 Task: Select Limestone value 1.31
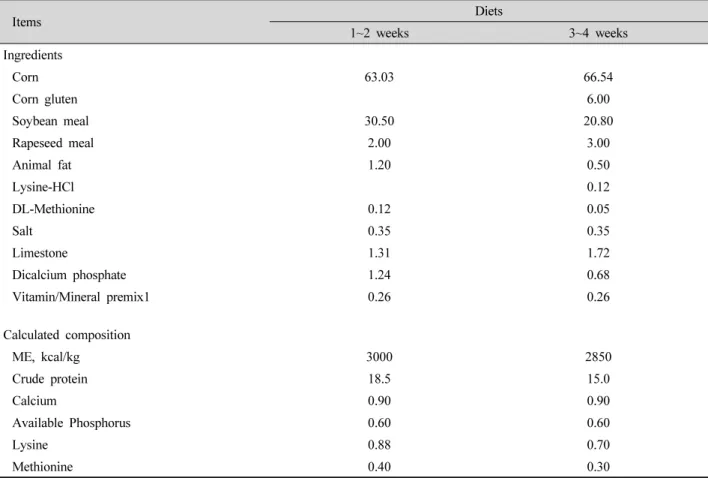point(379,253)
